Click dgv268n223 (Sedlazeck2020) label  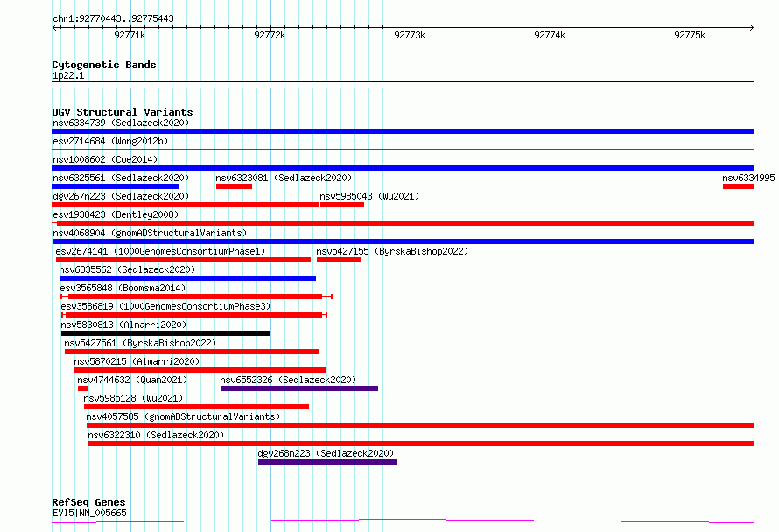click(326, 453)
